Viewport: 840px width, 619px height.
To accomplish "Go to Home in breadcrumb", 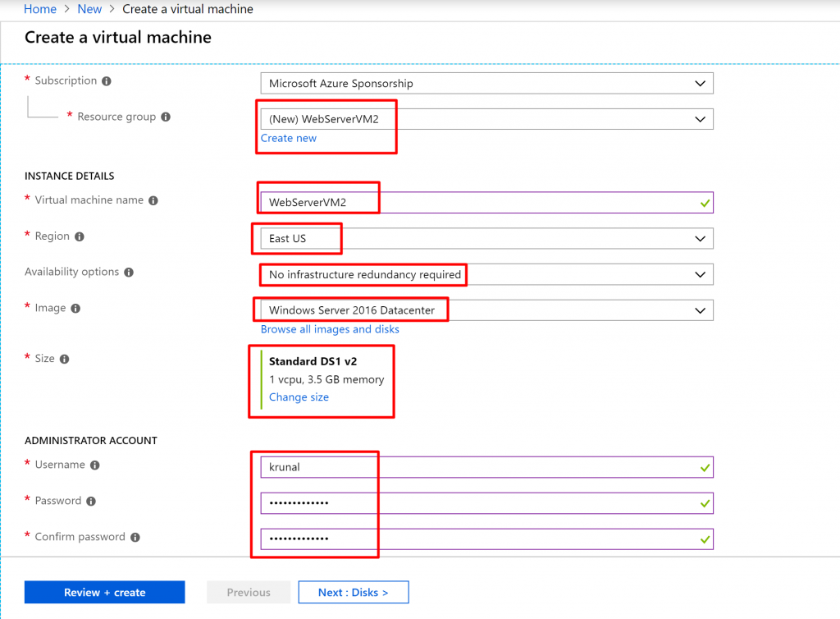I will click(40, 9).
